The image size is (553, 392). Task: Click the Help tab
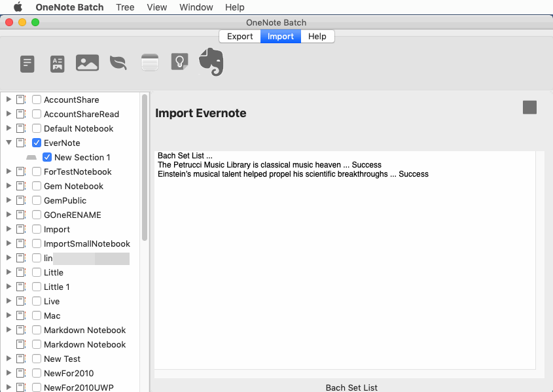(317, 37)
